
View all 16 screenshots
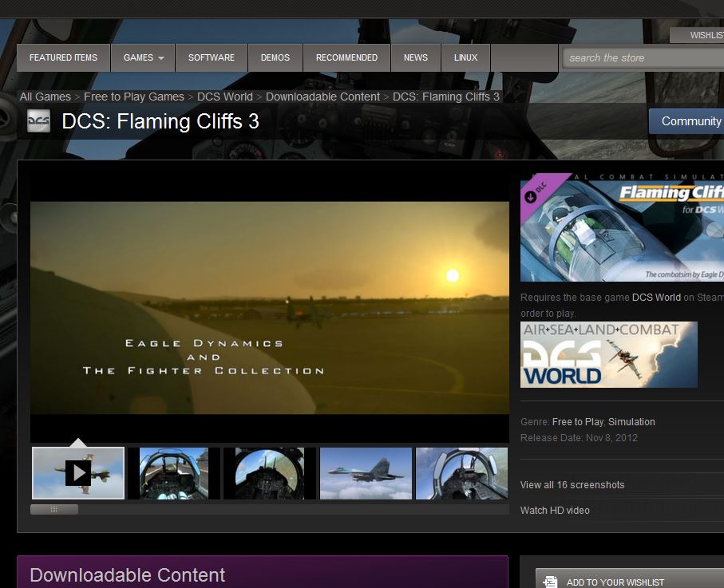pos(572,484)
